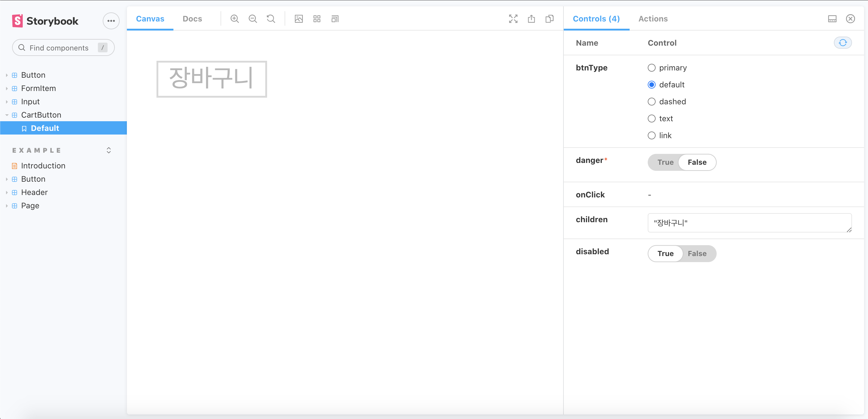Set the disabled toggle to False

tap(697, 254)
